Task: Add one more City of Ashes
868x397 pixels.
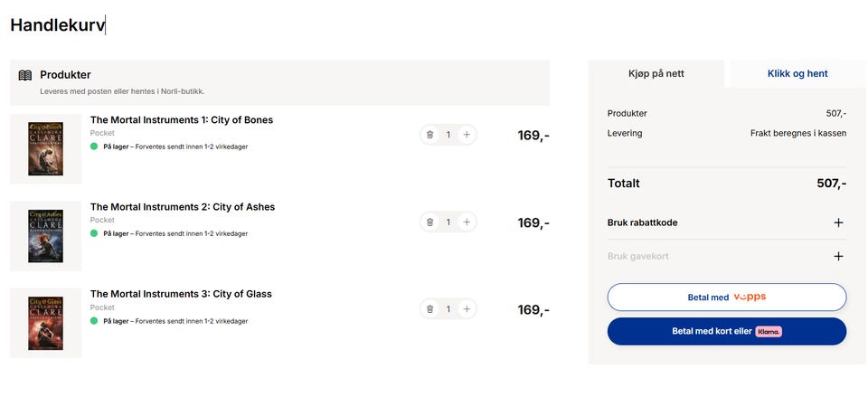Action: pos(467,222)
